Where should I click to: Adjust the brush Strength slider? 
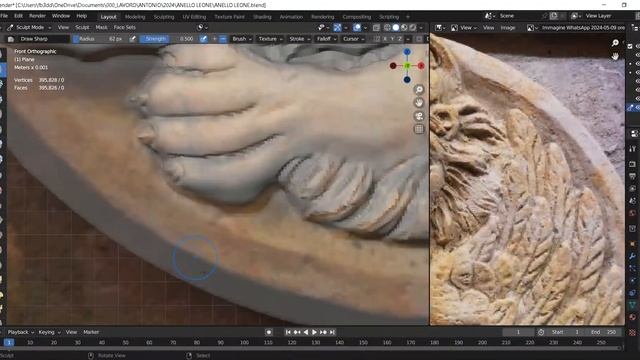tap(169, 39)
